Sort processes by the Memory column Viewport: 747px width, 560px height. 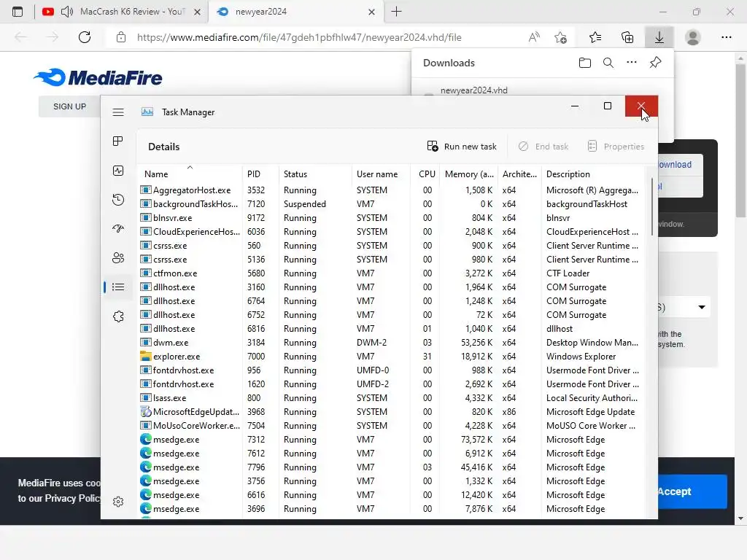[x=469, y=174]
